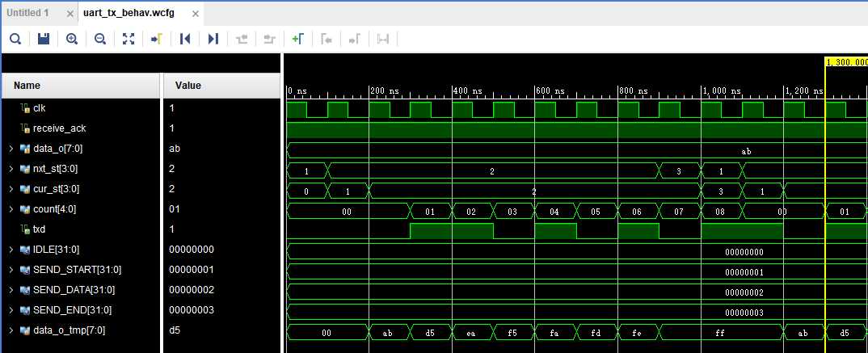Expand the count[4:0] signal
This screenshot has width=868, height=353.
(x=11, y=209)
